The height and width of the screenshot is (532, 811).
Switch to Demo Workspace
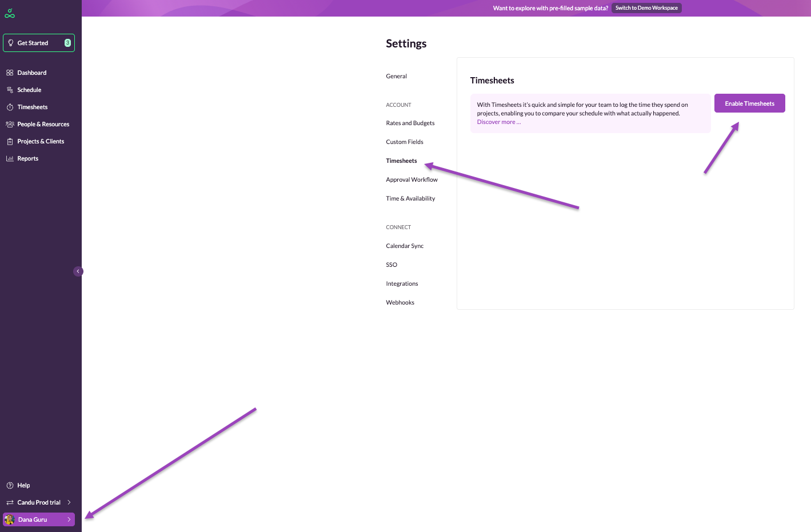coord(646,8)
